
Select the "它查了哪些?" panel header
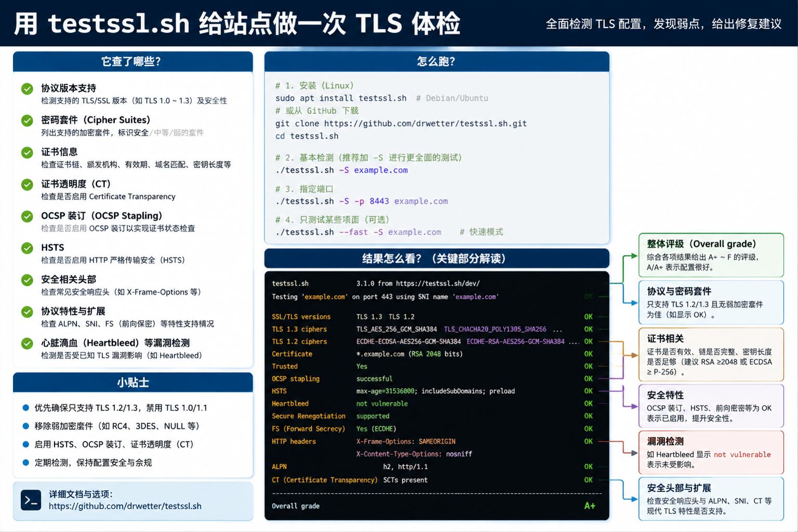[133, 62]
